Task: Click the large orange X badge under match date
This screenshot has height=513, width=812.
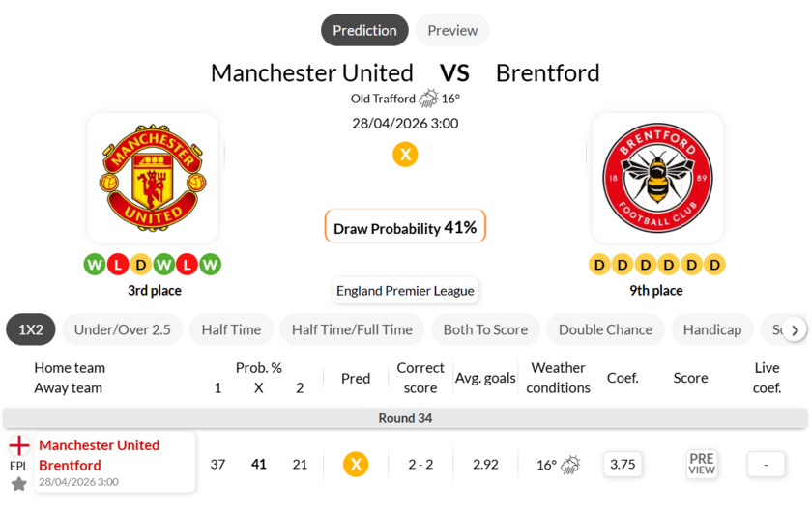Action: (x=405, y=155)
